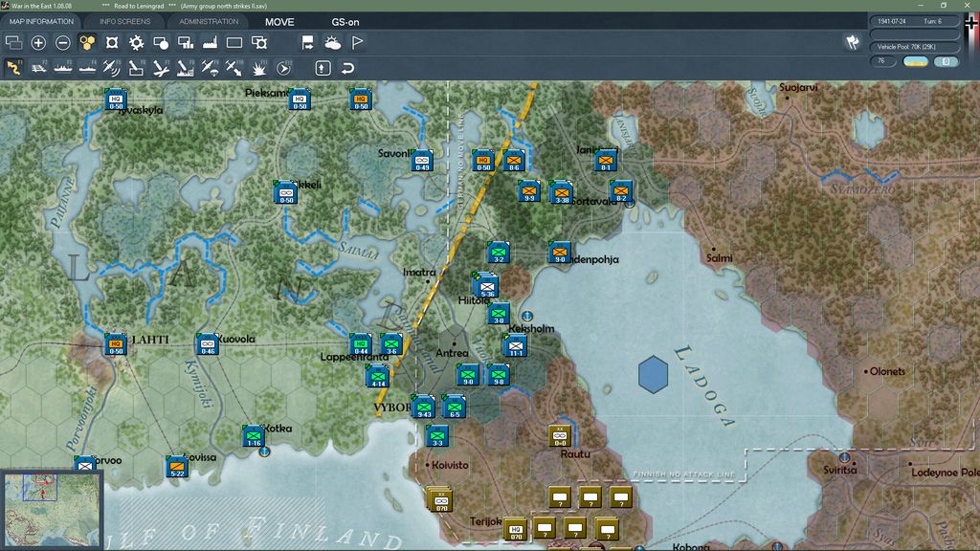Click the blue highlighted hex on Lake Ladoga
Screen dimensions: 980x551
[x=653, y=374]
